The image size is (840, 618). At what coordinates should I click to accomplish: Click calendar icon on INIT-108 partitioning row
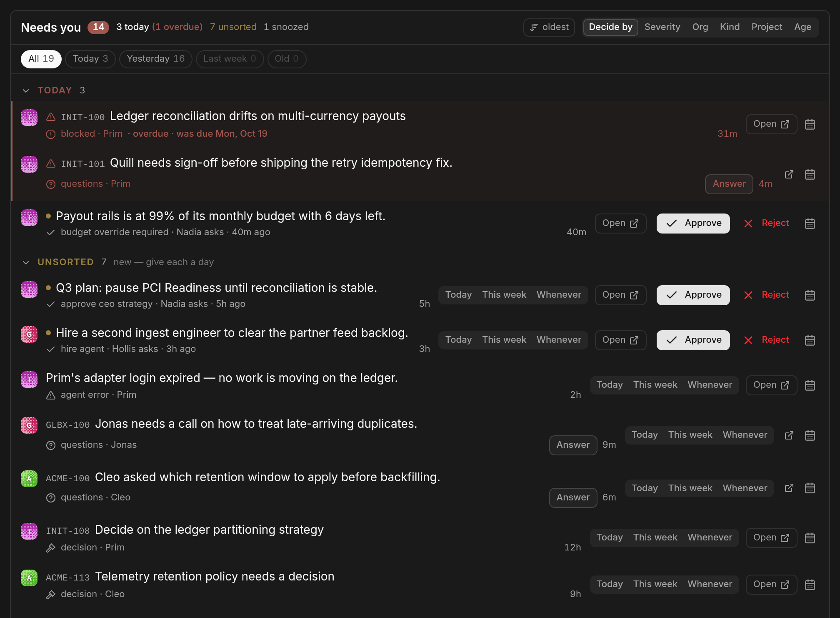(810, 538)
